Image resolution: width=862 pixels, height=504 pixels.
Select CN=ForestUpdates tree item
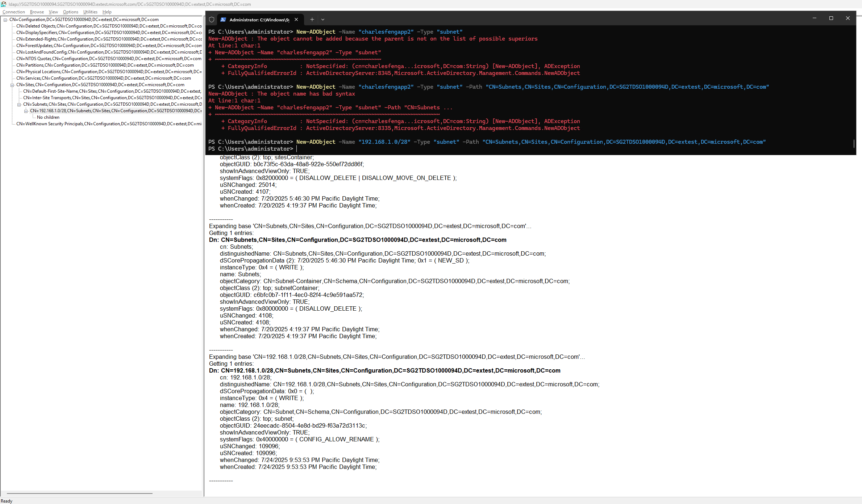click(x=109, y=46)
